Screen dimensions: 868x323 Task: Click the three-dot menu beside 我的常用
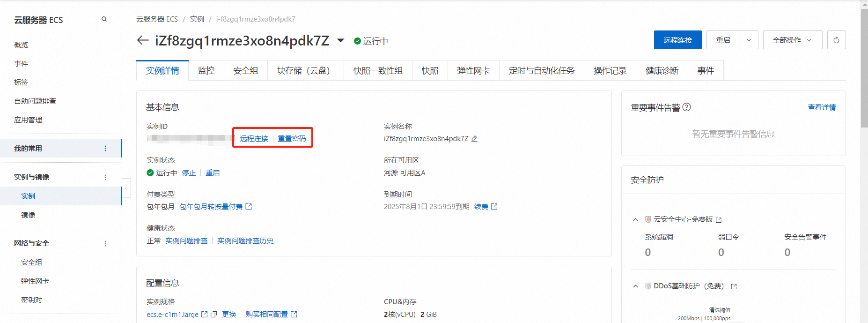point(105,148)
